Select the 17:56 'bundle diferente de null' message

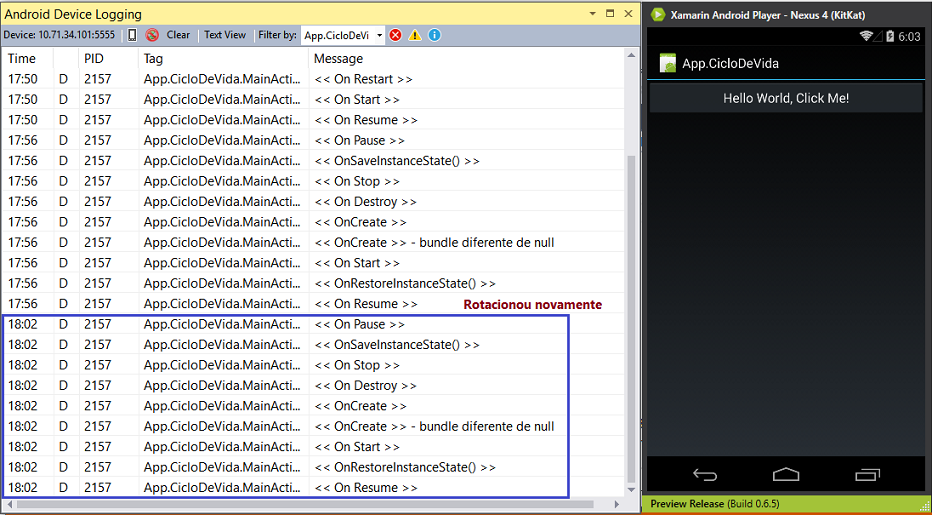(x=434, y=243)
